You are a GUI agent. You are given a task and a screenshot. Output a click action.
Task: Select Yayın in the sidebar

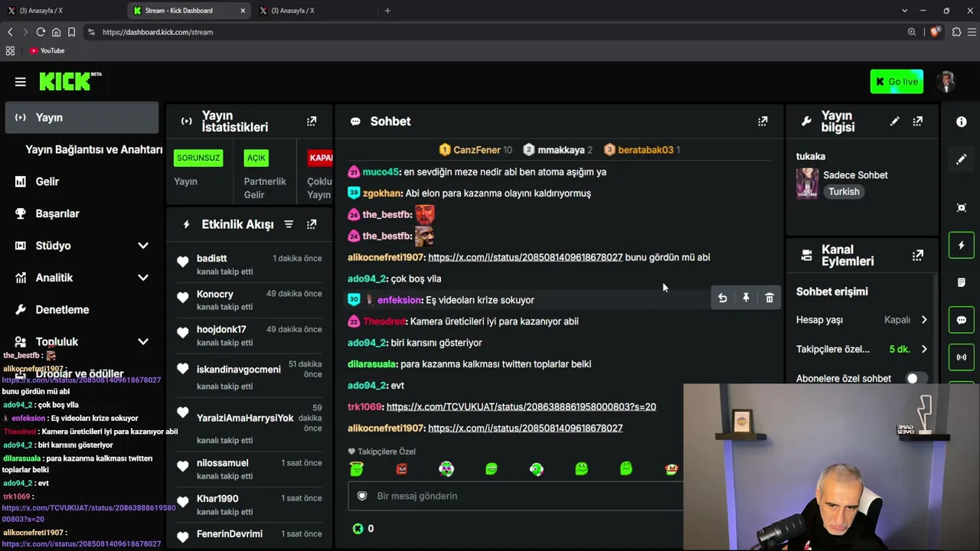click(82, 118)
